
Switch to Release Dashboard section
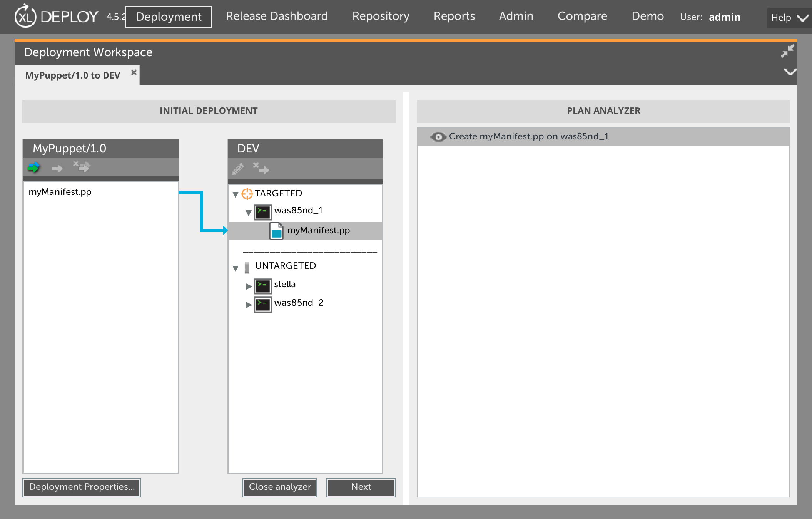[277, 16]
